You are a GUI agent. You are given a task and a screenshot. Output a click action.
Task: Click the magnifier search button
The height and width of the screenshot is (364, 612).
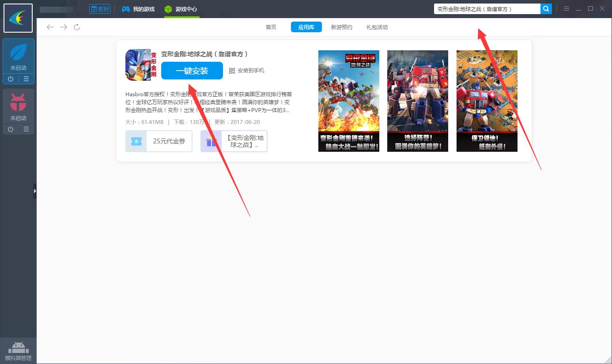[x=546, y=9]
